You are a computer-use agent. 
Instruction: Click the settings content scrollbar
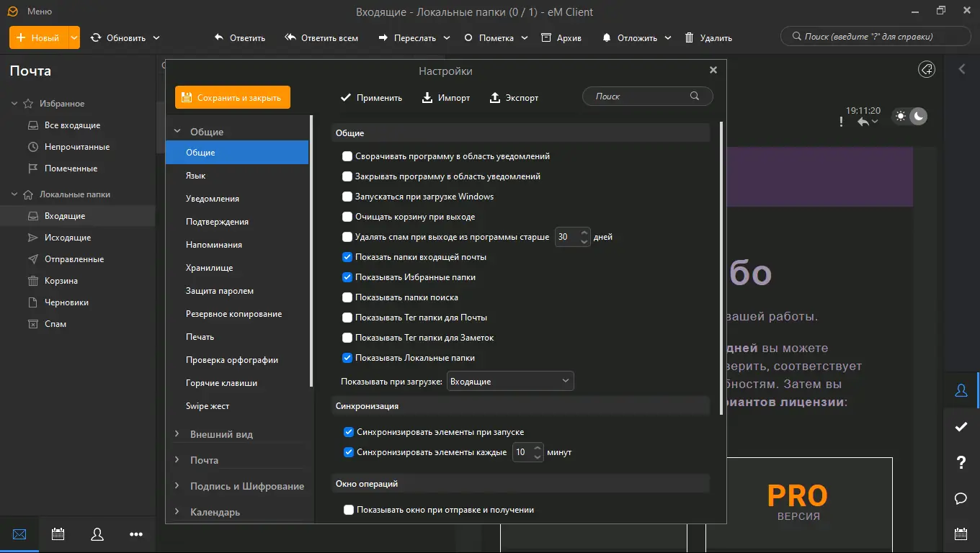pos(721,268)
